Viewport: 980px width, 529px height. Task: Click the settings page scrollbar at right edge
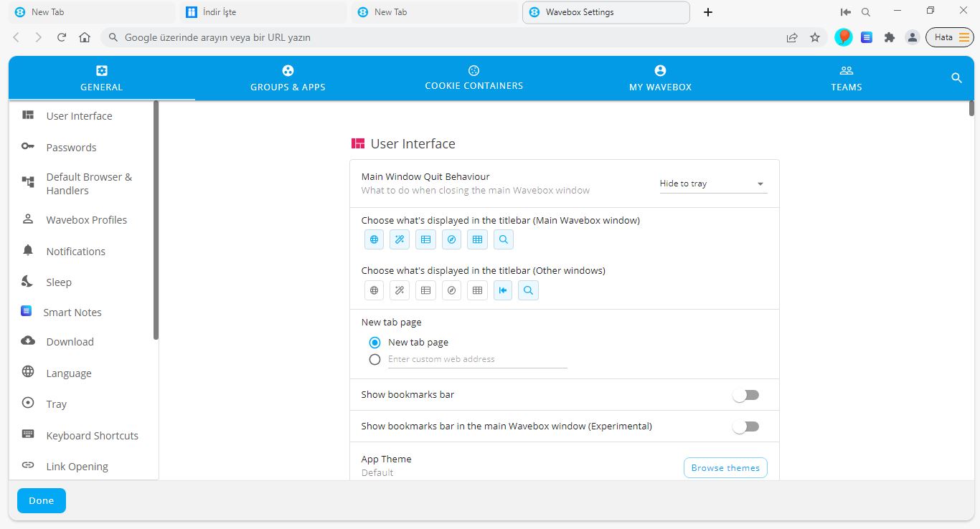[971, 108]
